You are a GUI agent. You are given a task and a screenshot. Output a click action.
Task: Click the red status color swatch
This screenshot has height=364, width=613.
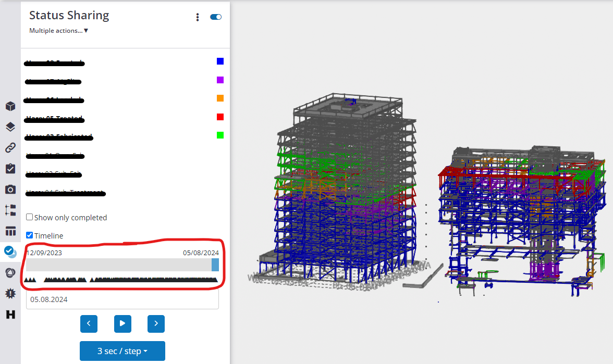(x=220, y=117)
